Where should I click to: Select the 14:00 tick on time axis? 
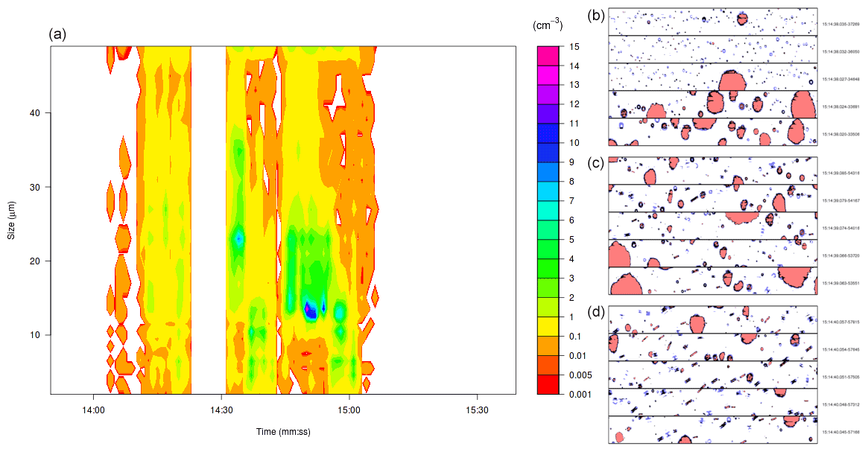click(x=92, y=410)
